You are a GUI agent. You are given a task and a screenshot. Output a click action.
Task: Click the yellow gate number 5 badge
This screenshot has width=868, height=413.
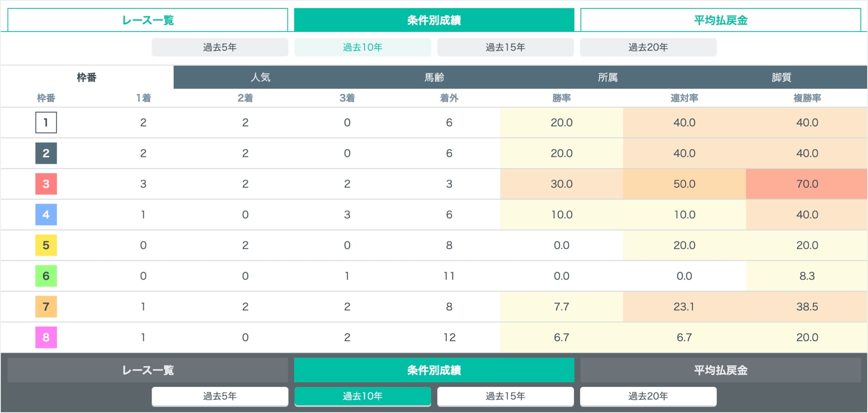tap(46, 245)
